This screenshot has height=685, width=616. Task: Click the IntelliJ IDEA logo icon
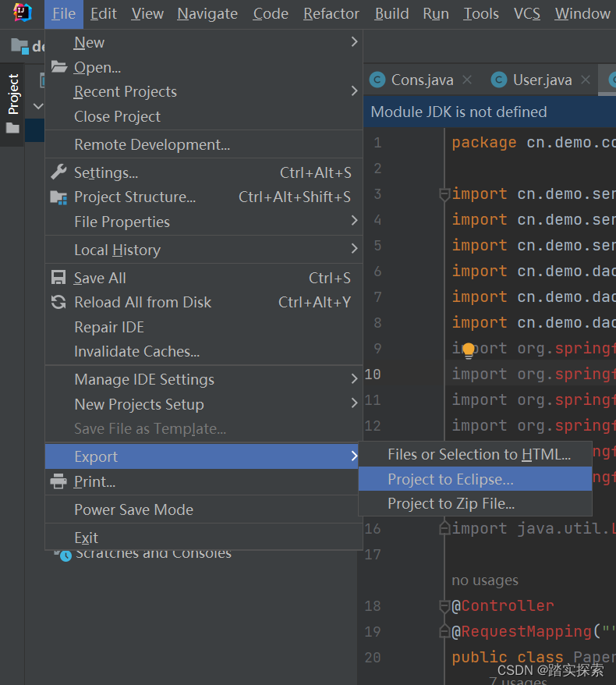pos(23,12)
